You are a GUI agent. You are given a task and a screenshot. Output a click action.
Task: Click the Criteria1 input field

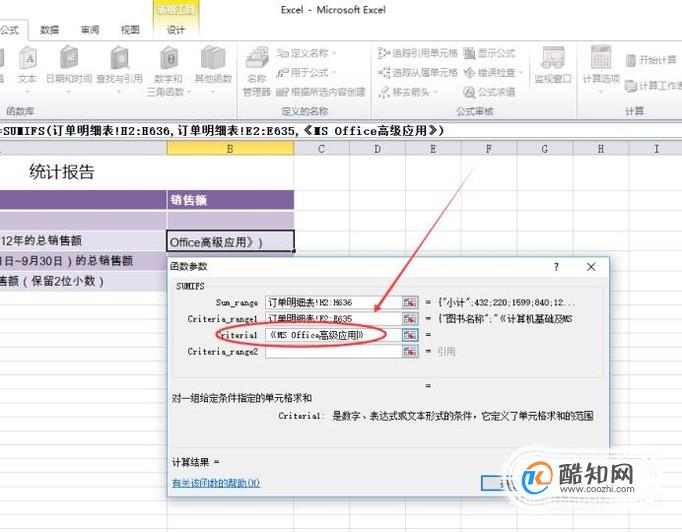click(334, 335)
